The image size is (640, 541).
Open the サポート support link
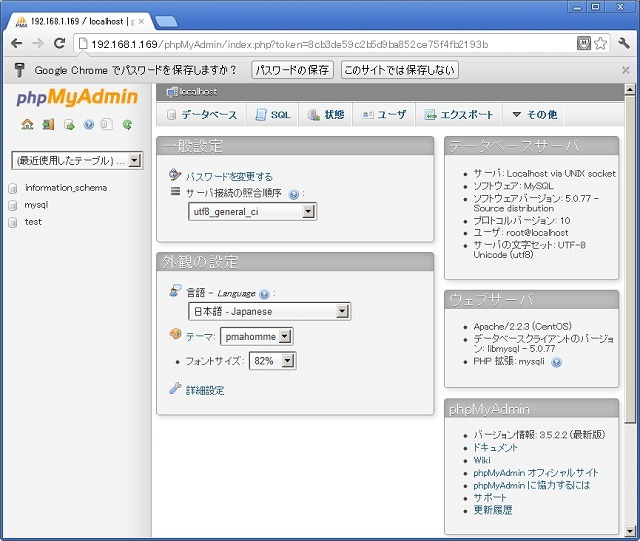(x=490, y=498)
